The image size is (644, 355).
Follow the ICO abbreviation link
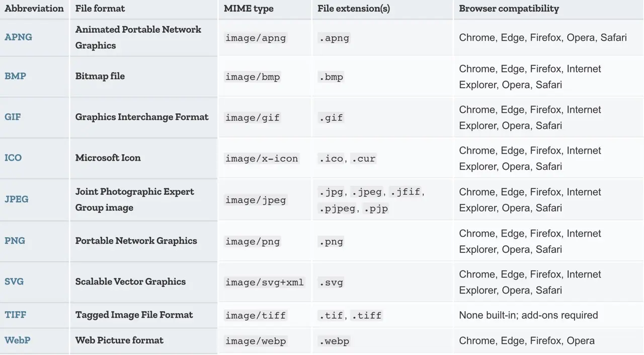click(x=13, y=158)
